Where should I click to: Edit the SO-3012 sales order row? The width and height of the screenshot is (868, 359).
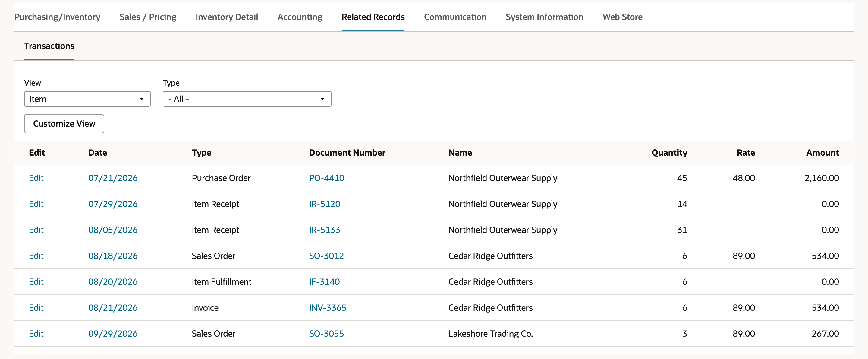[x=36, y=256]
